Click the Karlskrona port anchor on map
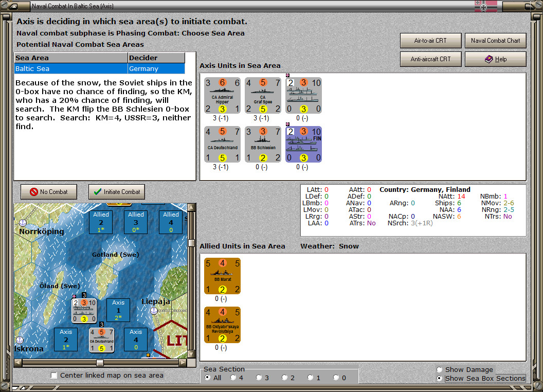543x392 pixels. click(20, 341)
